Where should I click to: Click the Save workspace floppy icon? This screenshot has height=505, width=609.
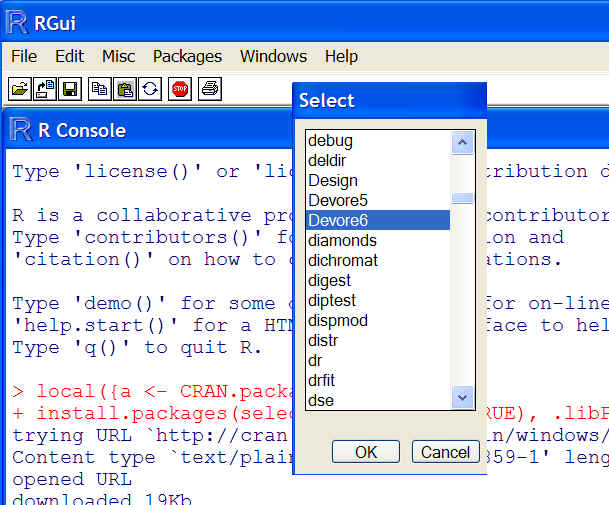70,89
